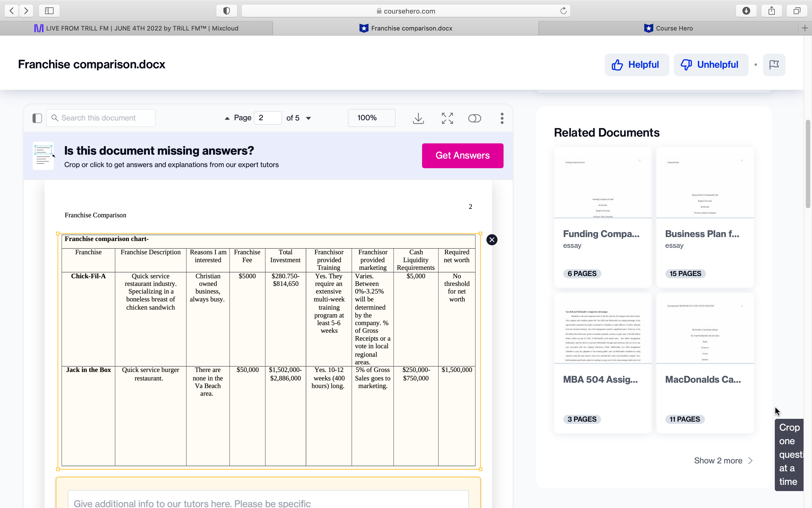812x508 pixels.
Task: Click the Related Documents heading
Action: coord(607,133)
